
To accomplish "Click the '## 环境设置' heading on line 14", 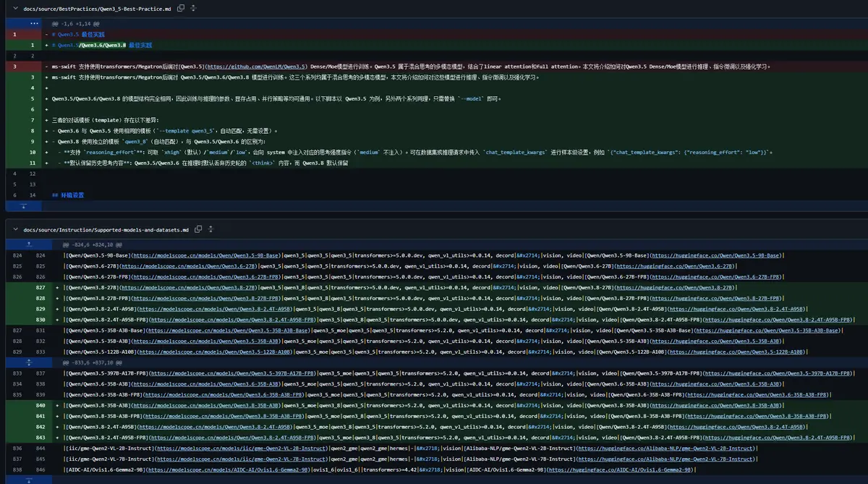I will click(68, 195).
